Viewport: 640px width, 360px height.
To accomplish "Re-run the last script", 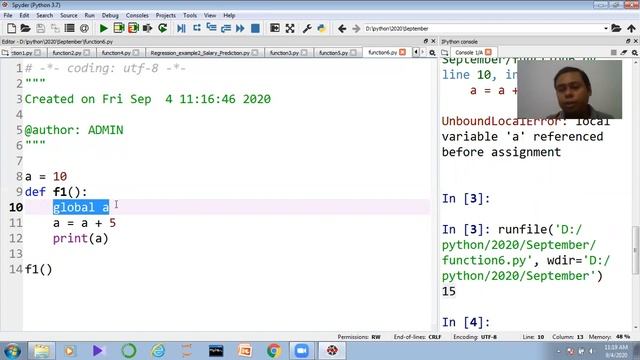I will coord(162,28).
